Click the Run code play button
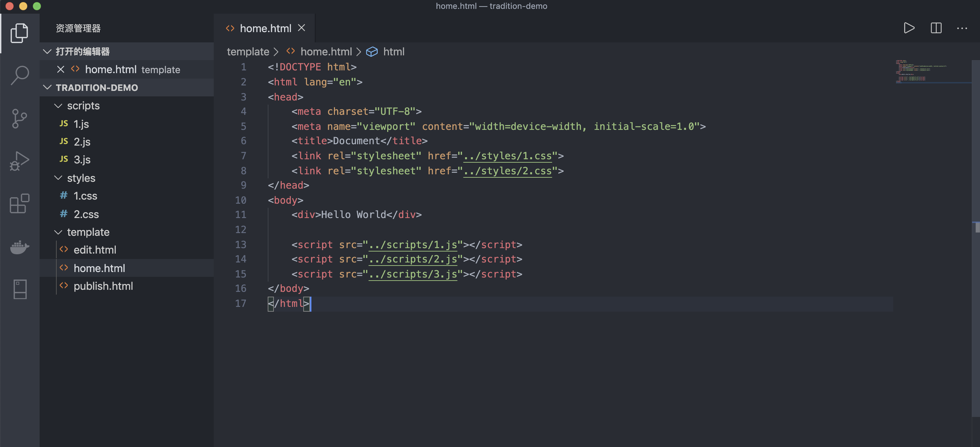Viewport: 980px width, 447px height. 909,28
